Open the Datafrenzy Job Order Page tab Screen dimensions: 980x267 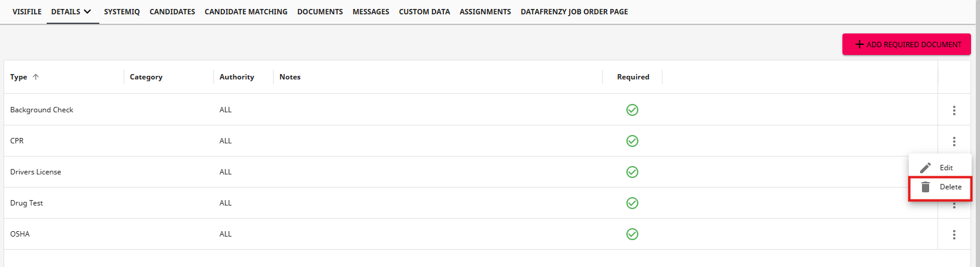pyautogui.click(x=574, y=11)
